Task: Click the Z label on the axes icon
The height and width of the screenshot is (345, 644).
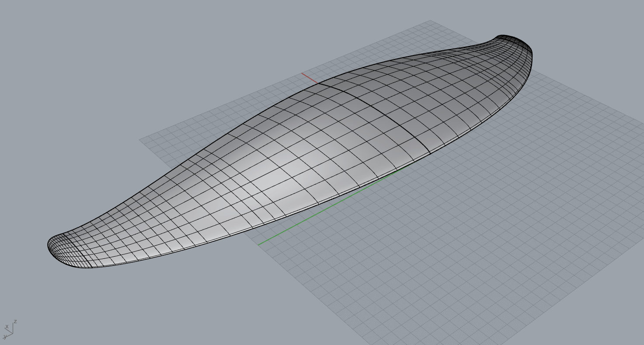Action: tap(15, 321)
